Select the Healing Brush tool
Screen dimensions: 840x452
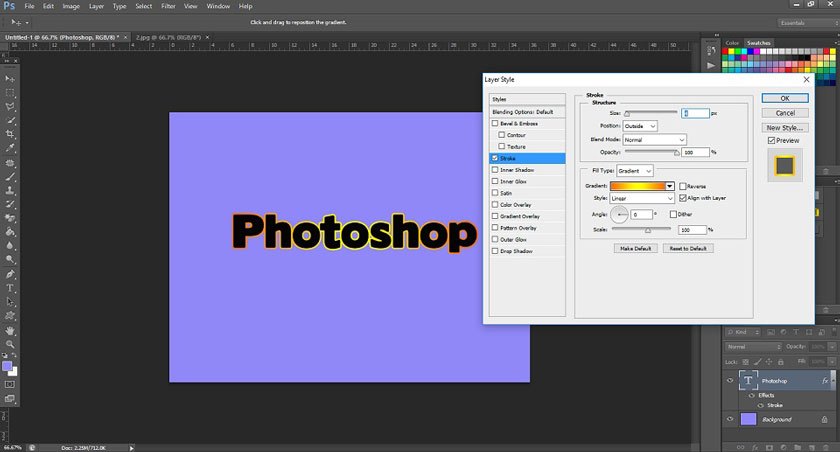click(x=10, y=162)
